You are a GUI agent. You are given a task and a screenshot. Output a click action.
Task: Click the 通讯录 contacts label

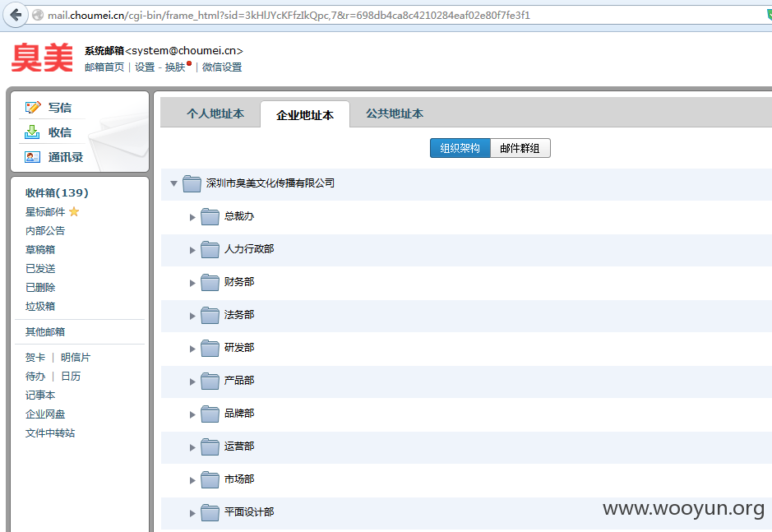[x=66, y=157]
